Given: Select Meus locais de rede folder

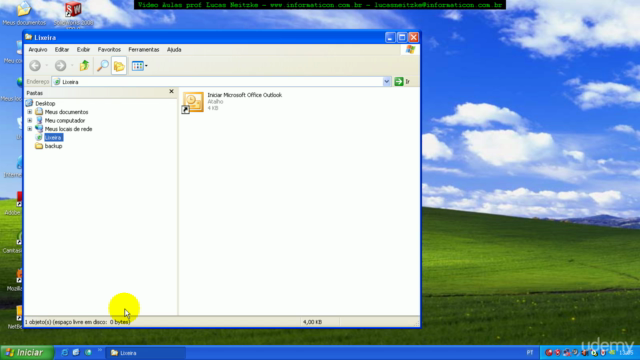Looking at the screenshot, I should tap(68, 129).
